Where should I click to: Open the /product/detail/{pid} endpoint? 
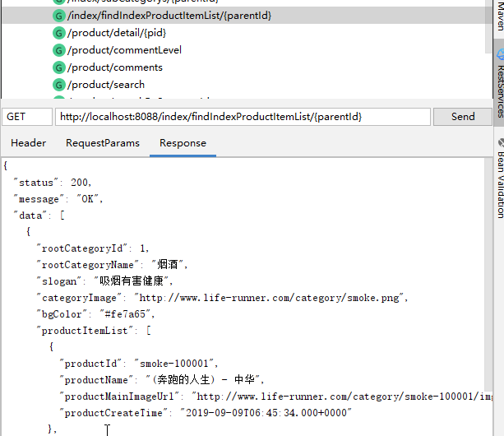click(x=117, y=33)
